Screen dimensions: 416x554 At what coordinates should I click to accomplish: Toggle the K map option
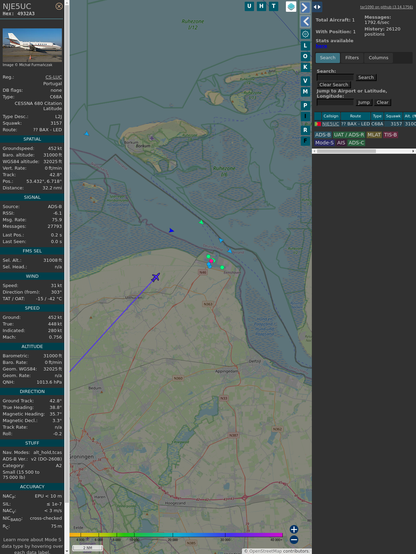(305, 67)
